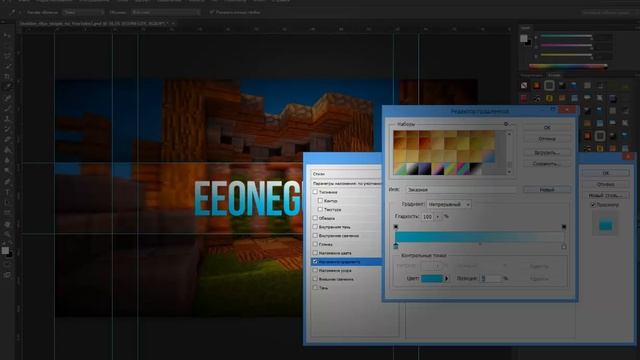The height and width of the screenshot is (360, 640).
Task: Open the sample size dropdown in options bar
Action: point(83,12)
